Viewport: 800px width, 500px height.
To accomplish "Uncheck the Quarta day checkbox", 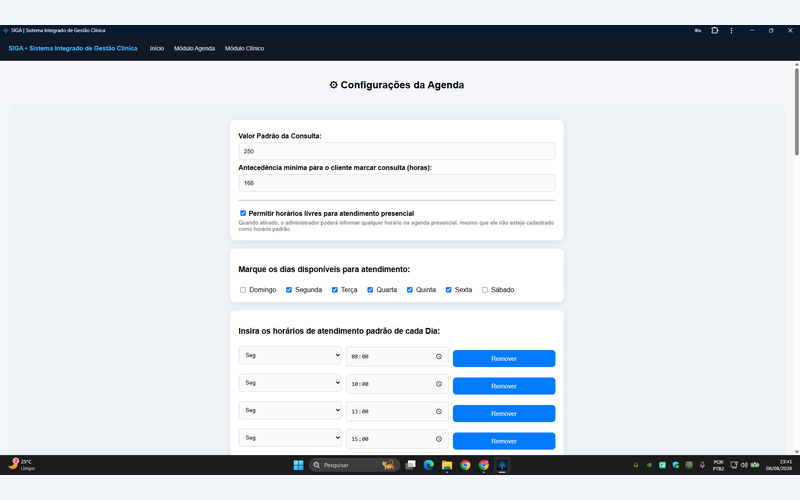I will (370, 290).
